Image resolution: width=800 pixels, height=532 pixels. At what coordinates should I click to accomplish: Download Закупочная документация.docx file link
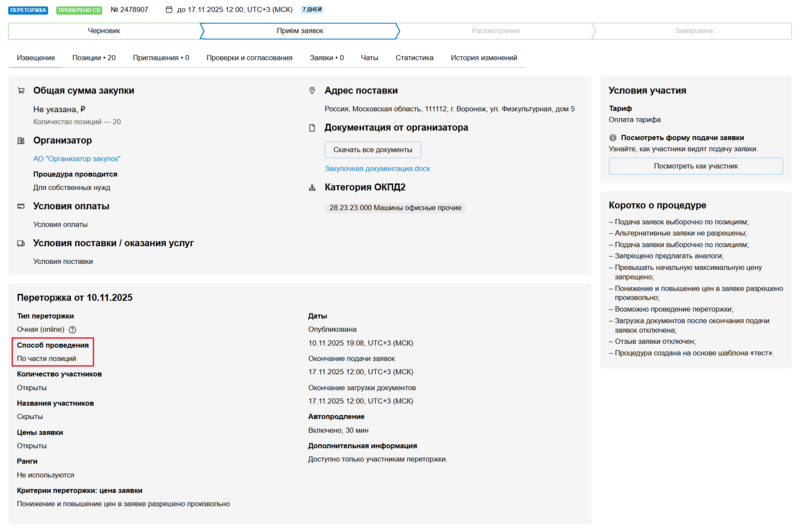(377, 169)
